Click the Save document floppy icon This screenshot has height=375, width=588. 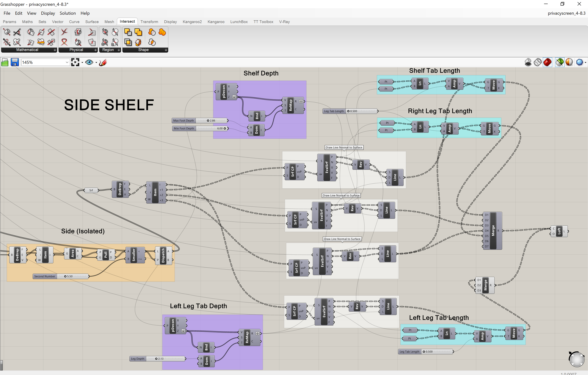(15, 62)
